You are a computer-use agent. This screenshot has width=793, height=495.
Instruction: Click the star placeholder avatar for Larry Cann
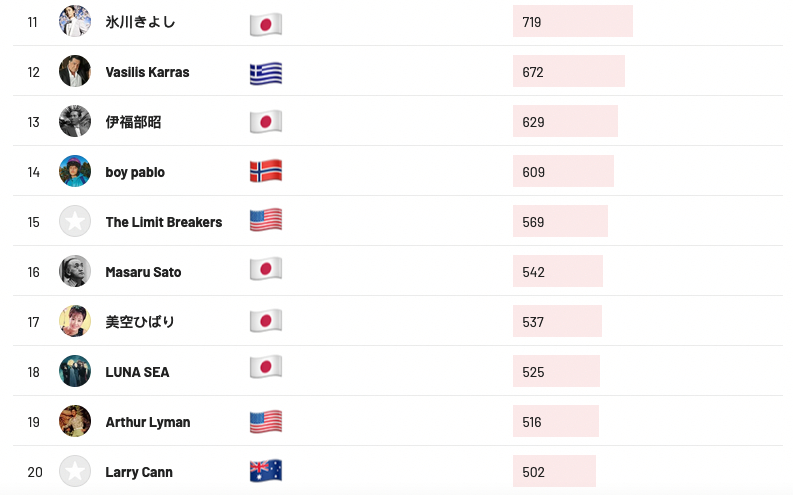[75, 472]
